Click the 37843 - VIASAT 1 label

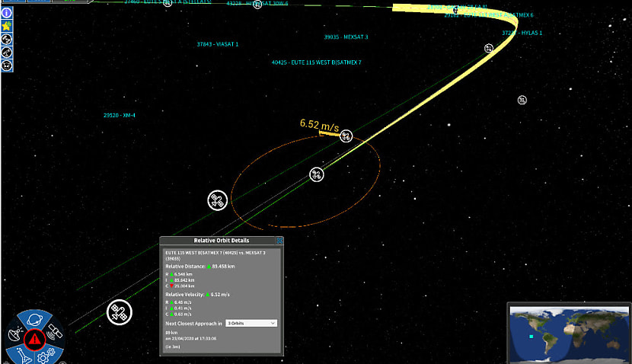pos(218,44)
